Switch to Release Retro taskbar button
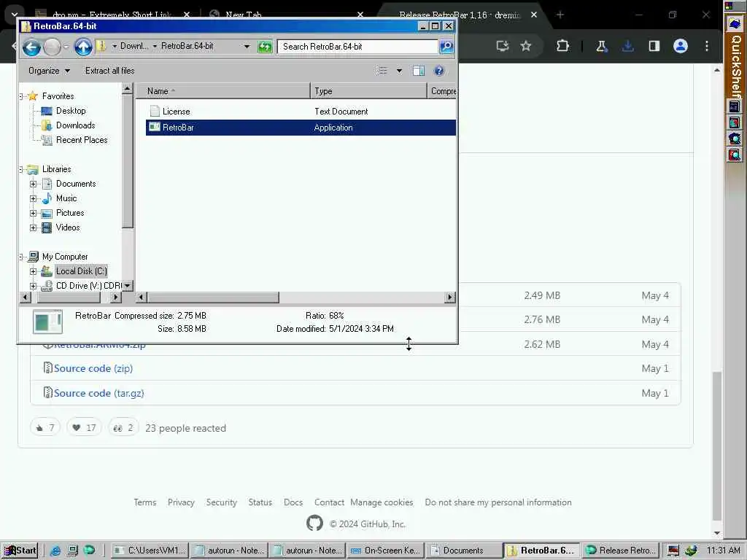 [x=620, y=551]
